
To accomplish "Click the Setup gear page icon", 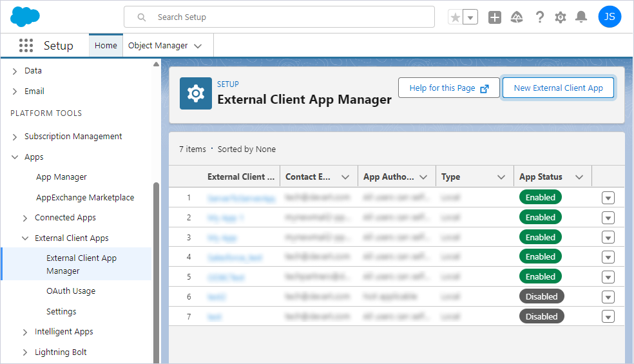I will [x=196, y=93].
